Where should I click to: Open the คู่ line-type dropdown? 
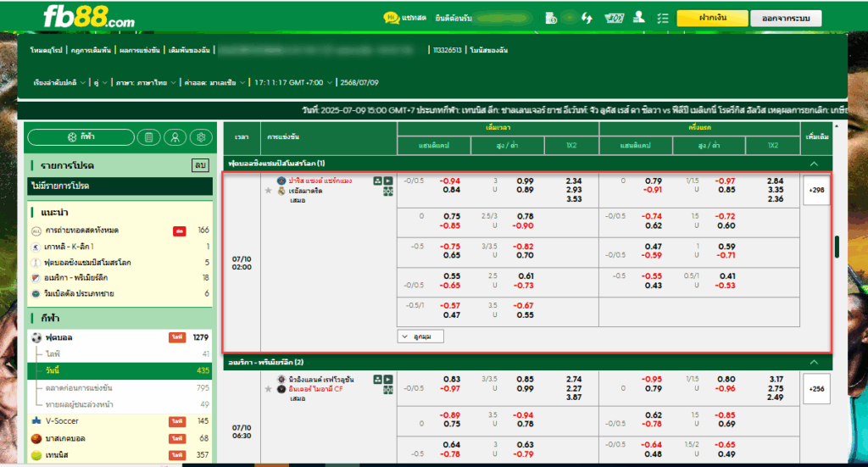tap(100, 82)
